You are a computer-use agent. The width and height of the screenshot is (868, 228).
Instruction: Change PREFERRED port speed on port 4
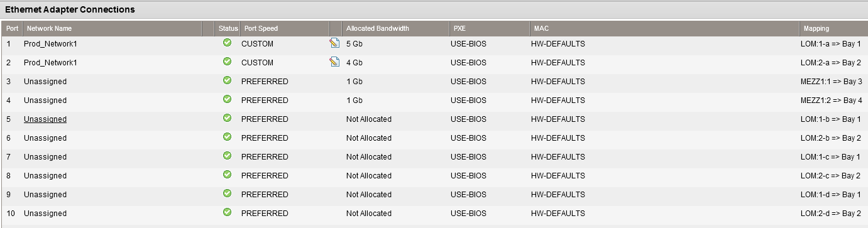pos(265,100)
